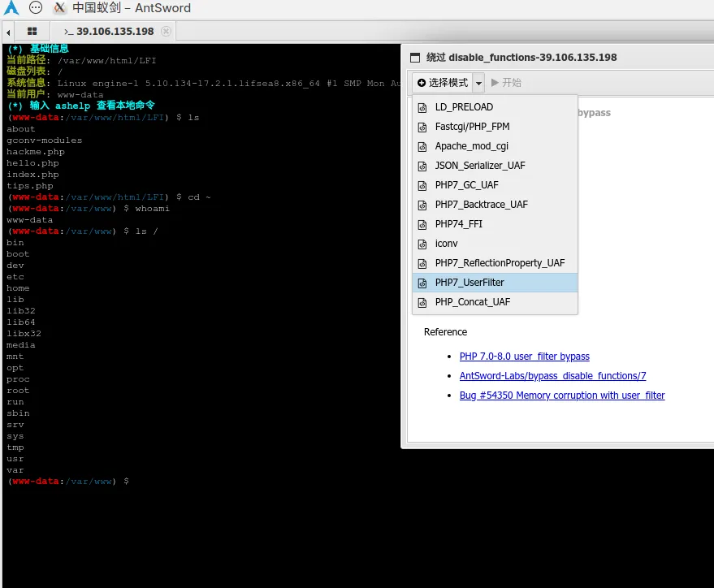Screen dimensions: 714x588
Task: Select PHP7_ReflectionProperty_UAF mode
Action: click(x=495, y=263)
